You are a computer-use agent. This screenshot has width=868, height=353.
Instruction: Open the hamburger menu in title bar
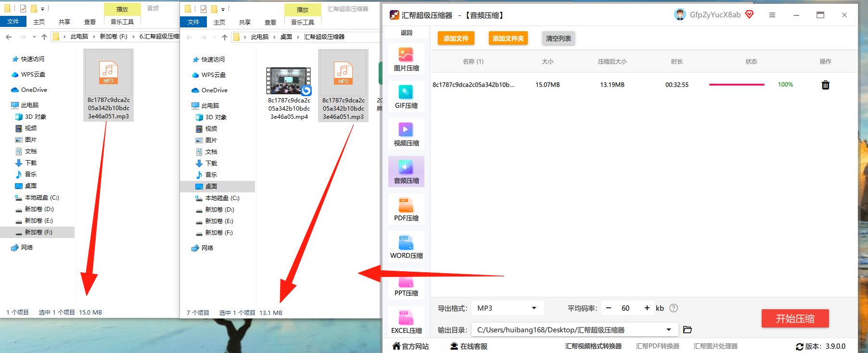click(772, 15)
